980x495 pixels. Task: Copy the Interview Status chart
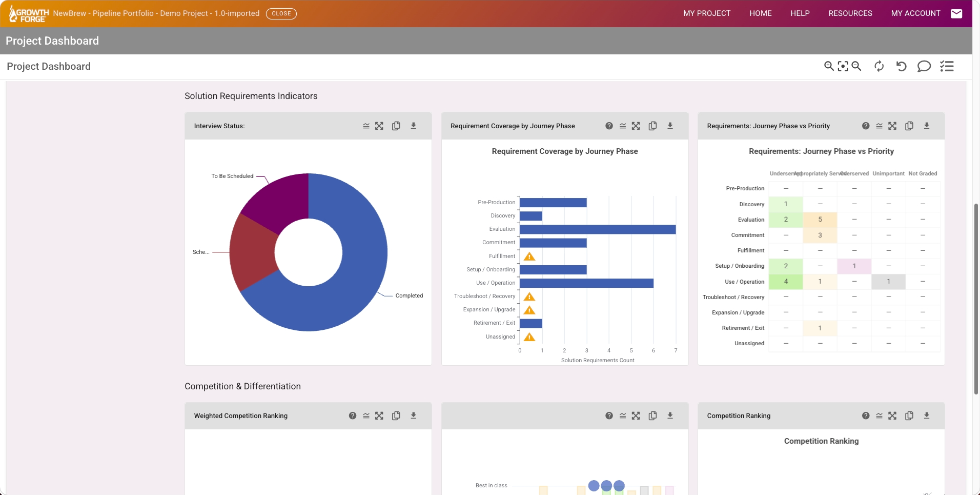(396, 126)
